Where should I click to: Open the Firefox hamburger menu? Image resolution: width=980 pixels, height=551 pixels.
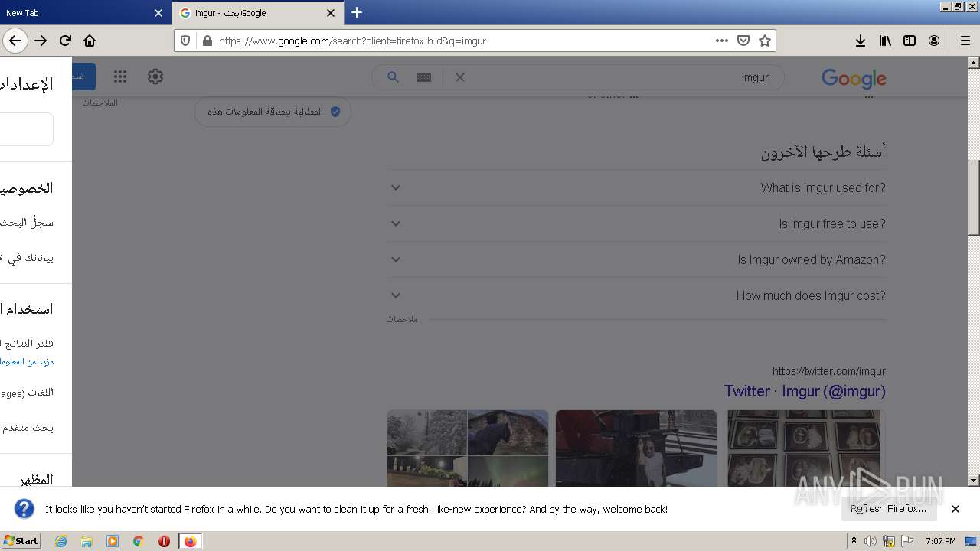[x=965, y=41]
